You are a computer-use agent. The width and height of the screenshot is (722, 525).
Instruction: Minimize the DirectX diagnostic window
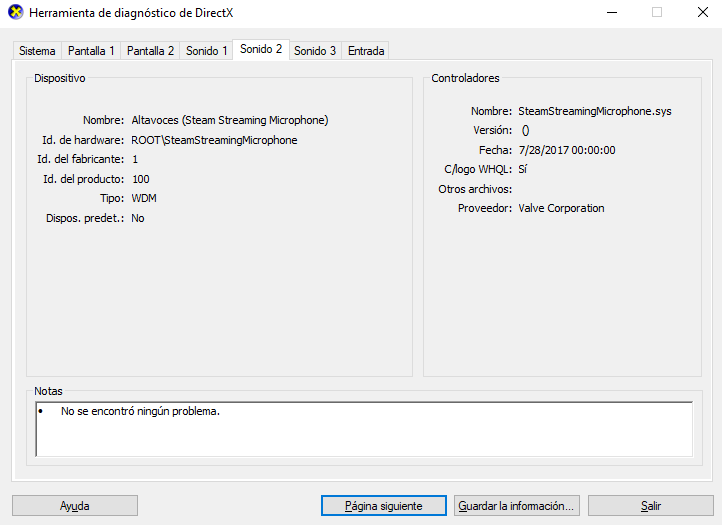[612, 12]
